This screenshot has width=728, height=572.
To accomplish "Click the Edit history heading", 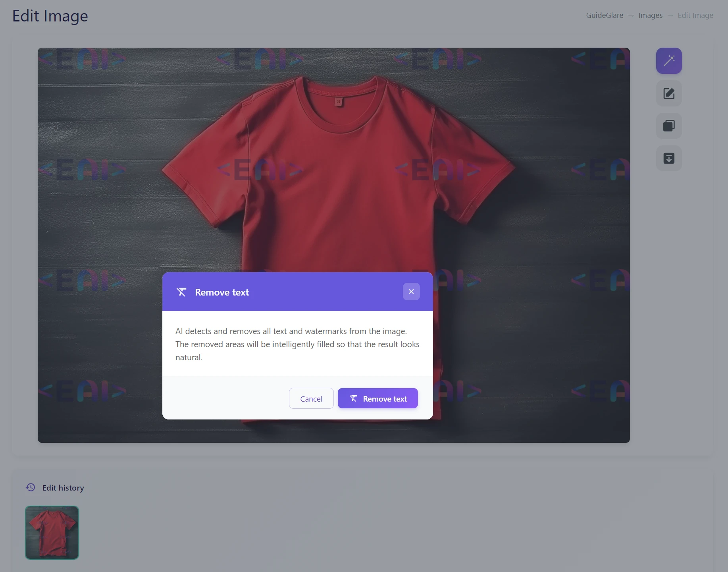I will click(x=63, y=487).
